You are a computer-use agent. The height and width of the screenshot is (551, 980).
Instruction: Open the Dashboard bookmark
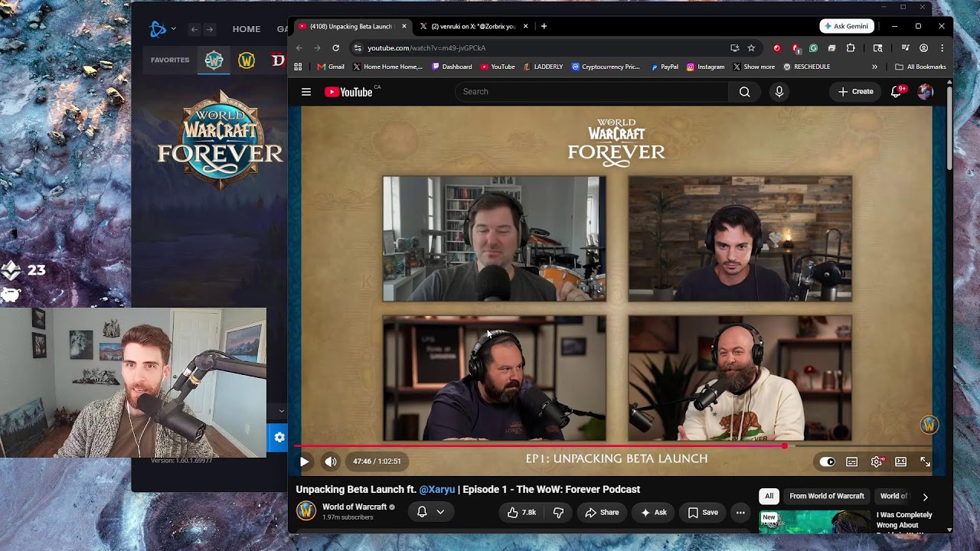tap(452, 67)
